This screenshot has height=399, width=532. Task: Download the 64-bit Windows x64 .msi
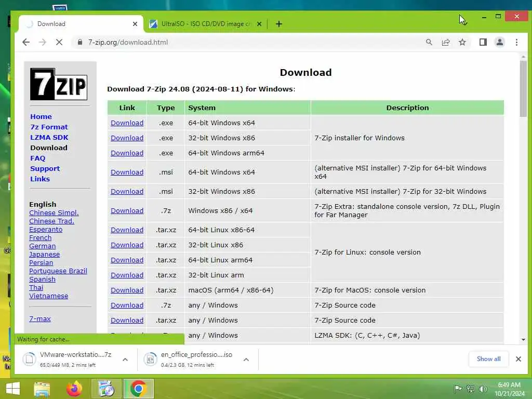[127, 172]
